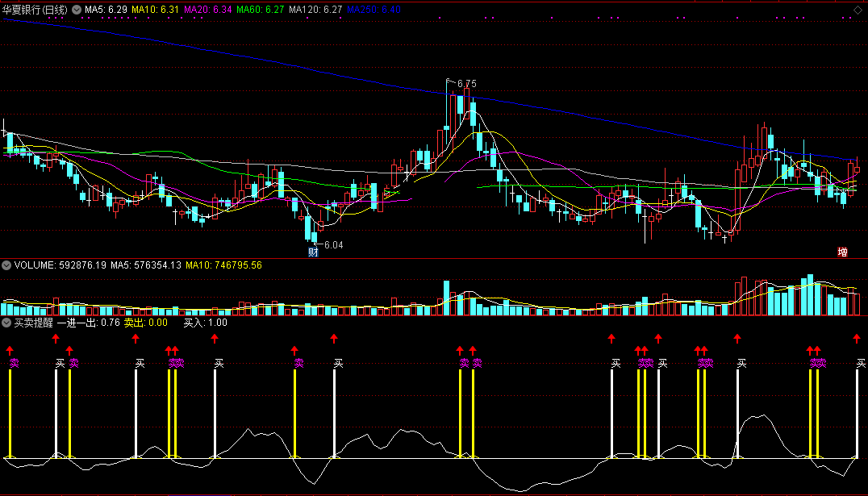This screenshot has width=868, height=496.
Task: Click the 买入: 1.00 value
Action: click(x=206, y=323)
